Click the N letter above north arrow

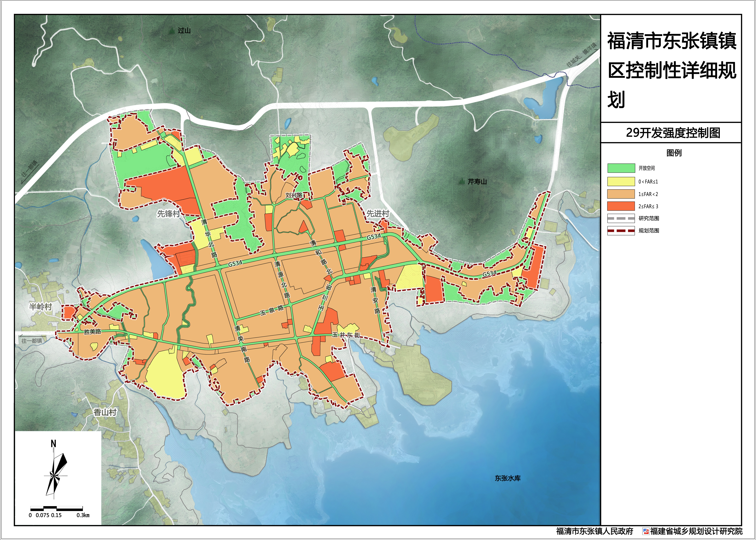click(54, 444)
